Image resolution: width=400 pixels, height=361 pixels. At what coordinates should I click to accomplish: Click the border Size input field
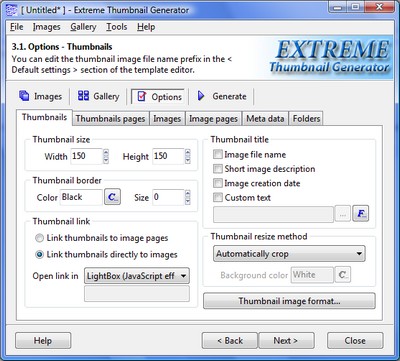pyautogui.click(x=168, y=197)
